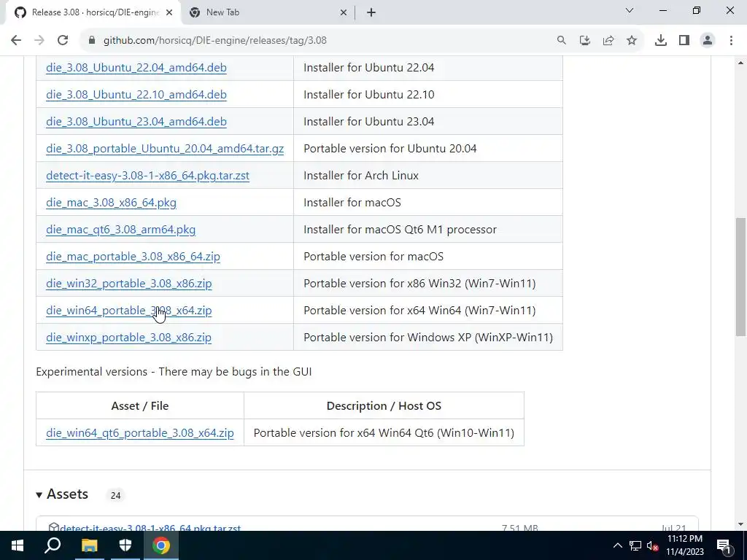Download die_3.08_Ubuntu_23.04_amd64.deb
Viewport: 747px width, 560px height.
coord(136,122)
